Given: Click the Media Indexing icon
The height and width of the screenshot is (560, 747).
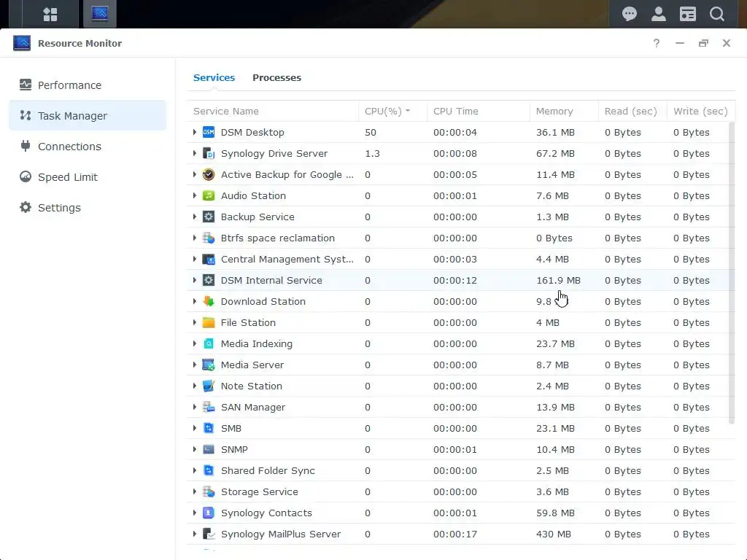Looking at the screenshot, I should (209, 344).
